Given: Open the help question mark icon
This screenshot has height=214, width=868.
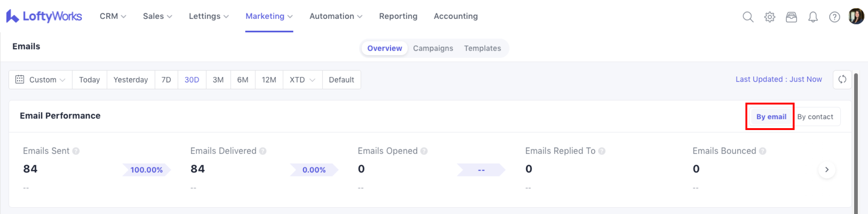Looking at the screenshot, I should coord(834,17).
